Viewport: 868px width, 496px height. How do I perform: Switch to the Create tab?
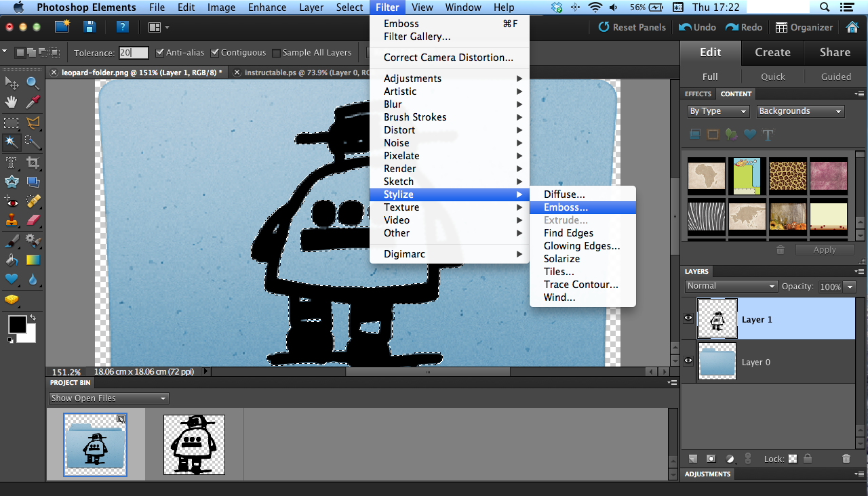pos(772,52)
